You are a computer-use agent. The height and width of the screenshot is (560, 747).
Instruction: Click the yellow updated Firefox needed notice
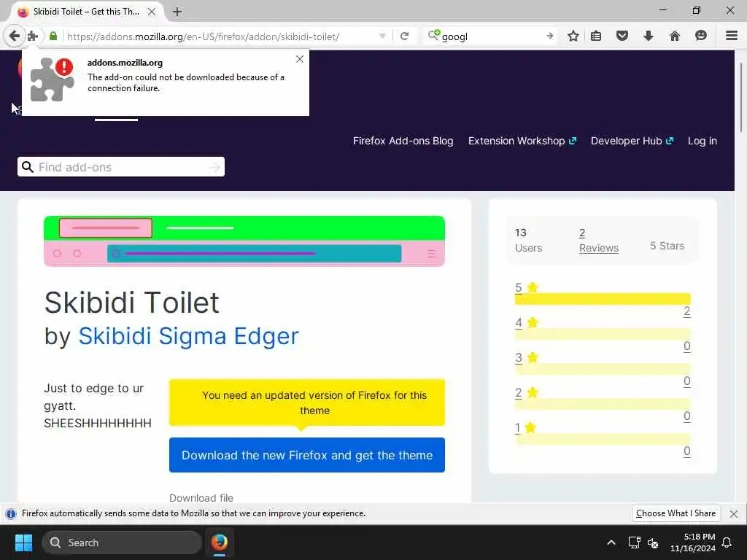307,402
